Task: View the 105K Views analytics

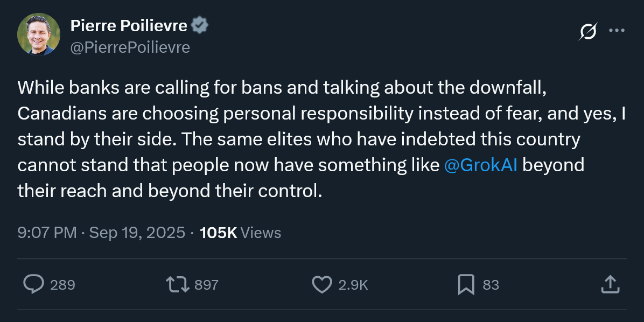Action: pyautogui.click(x=240, y=233)
